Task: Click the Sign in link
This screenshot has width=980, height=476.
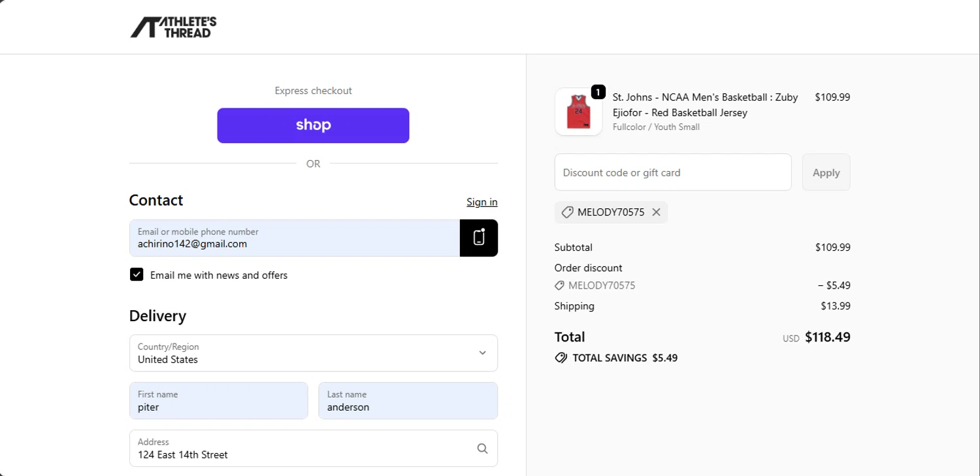Action: pos(482,202)
